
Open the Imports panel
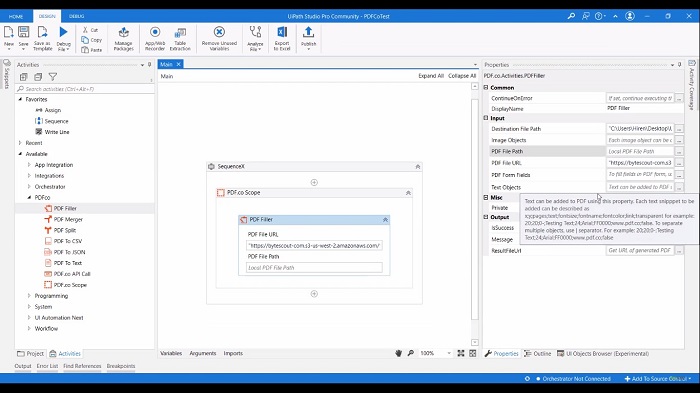(233, 353)
